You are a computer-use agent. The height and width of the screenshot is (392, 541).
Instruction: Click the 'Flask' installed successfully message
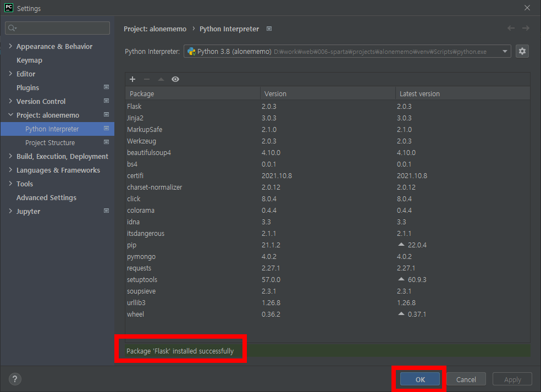180,351
